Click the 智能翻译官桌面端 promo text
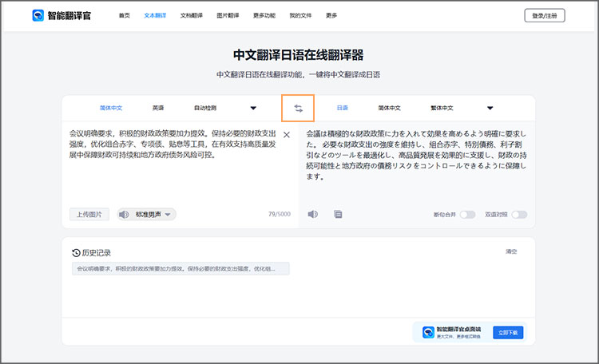This screenshot has width=599, height=364. pyautogui.click(x=458, y=329)
